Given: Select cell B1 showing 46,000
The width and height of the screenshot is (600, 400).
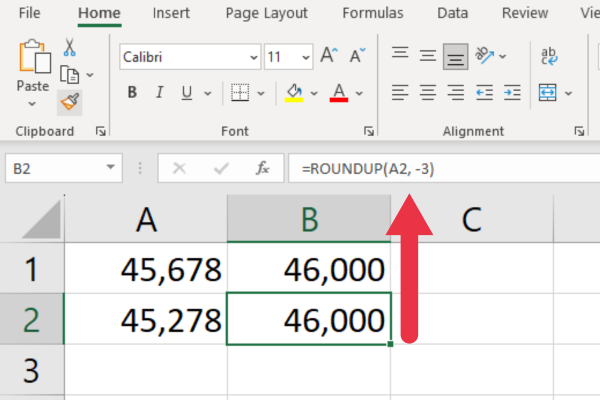Looking at the screenshot, I should (x=309, y=268).
